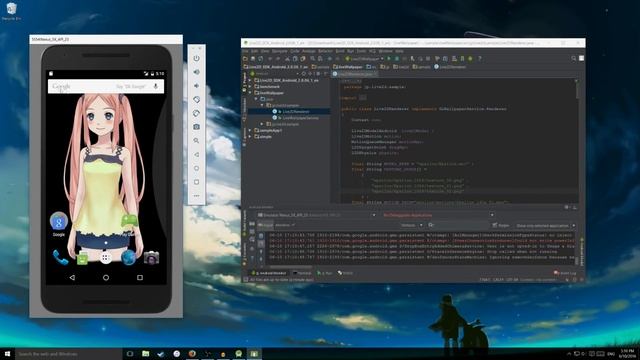Open File Explorer from the taskbar
Screen dimensions: 640x360
[145, 354]
